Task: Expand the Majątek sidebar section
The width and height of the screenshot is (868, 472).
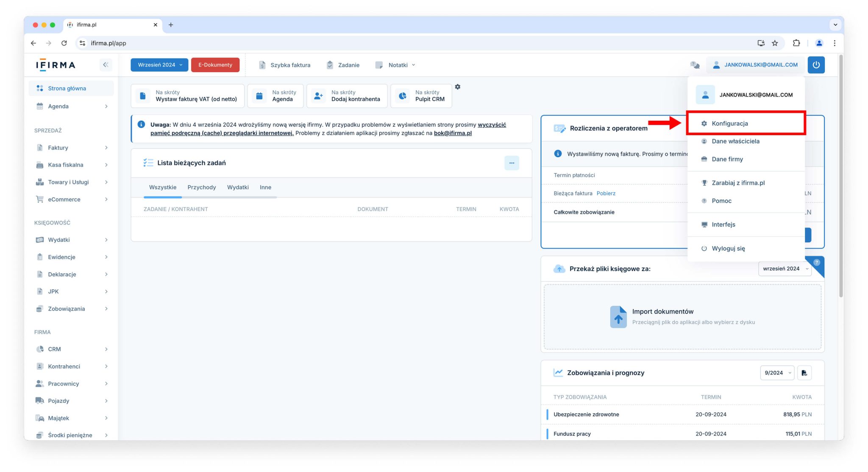Action: (72, 418)
